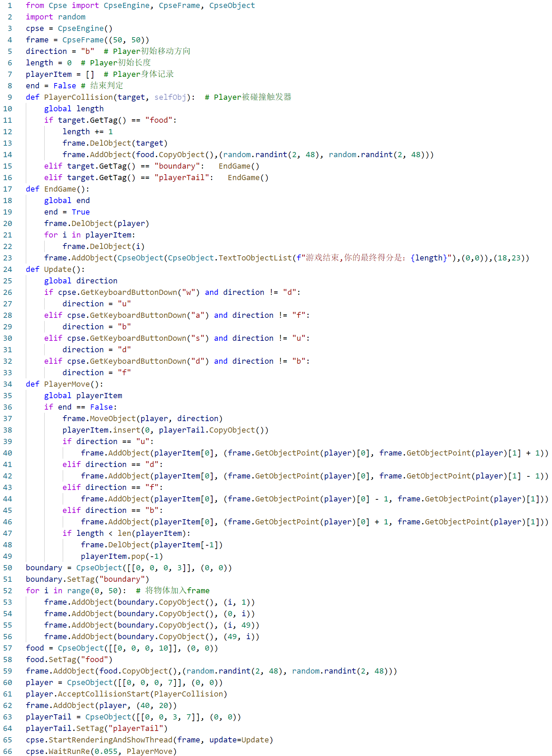Screen dimensions: 552x756
Task: Click the "update=Update" argument on line 65
Action: pos(239,740)
